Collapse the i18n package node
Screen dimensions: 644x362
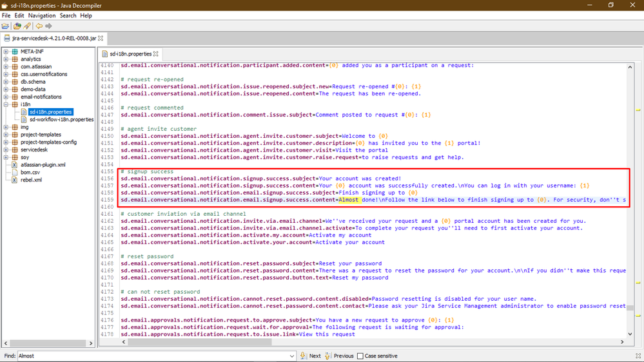coord(6,104)
